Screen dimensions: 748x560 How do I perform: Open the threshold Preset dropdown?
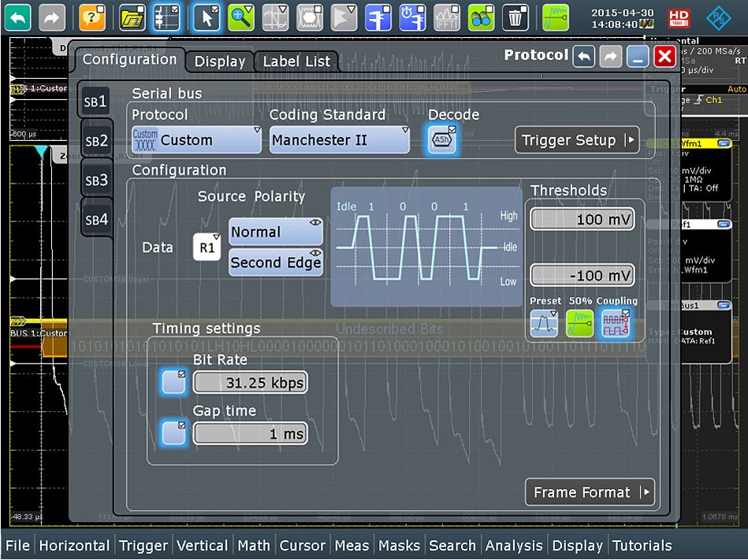(x=544, y=323)
